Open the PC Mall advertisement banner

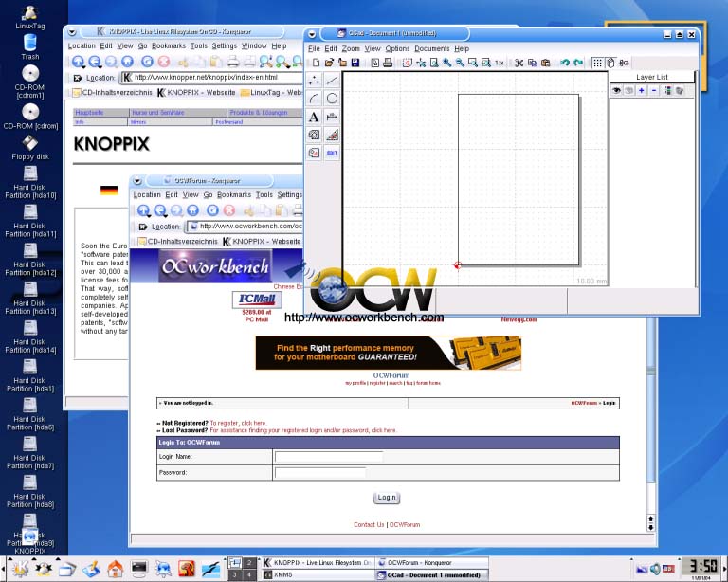(257, 300)
